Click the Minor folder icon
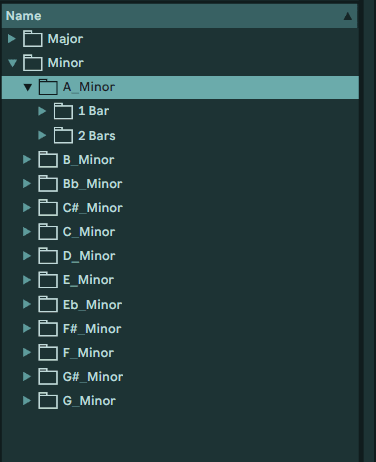Viewport: 376px width, 462px height. click(x=33, y=63)
